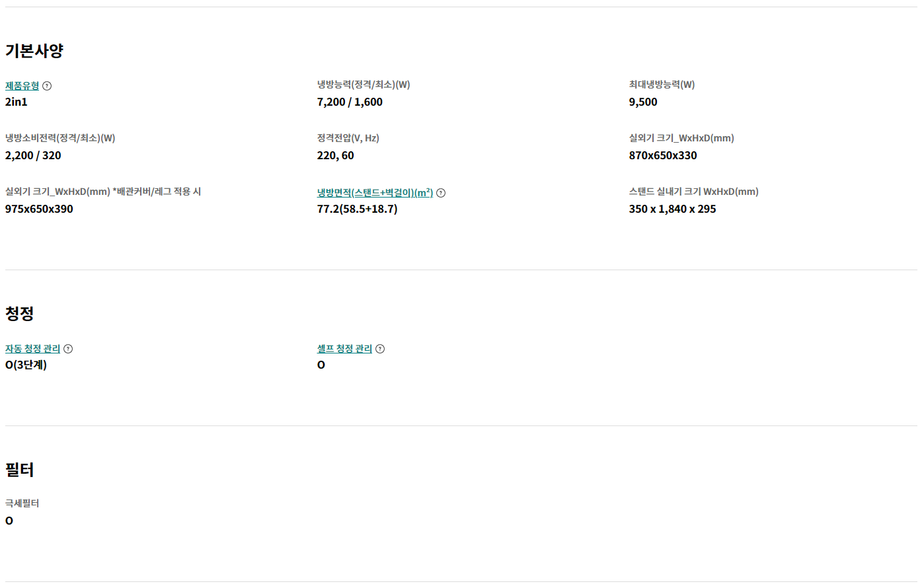This screenshot has height=586, width=924.
Task: Select the 77.2(58.5+18.7) cooling area value
Action: [x=357, y=209]
